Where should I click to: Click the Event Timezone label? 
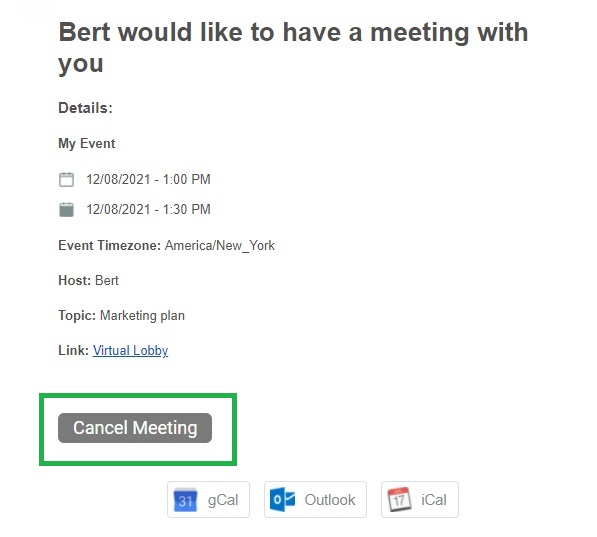[110, 245]
